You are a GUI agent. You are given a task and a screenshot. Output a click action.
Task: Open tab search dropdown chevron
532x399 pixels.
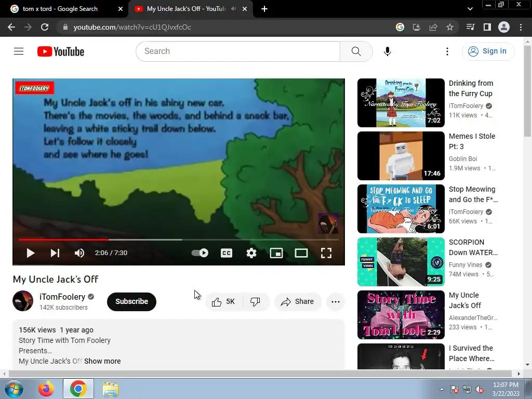click(x=470, y=9)
